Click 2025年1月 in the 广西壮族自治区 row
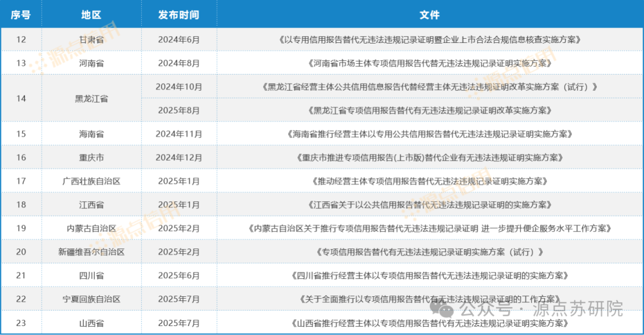Screen dimensions: 644x335 [x=179, y=181]
